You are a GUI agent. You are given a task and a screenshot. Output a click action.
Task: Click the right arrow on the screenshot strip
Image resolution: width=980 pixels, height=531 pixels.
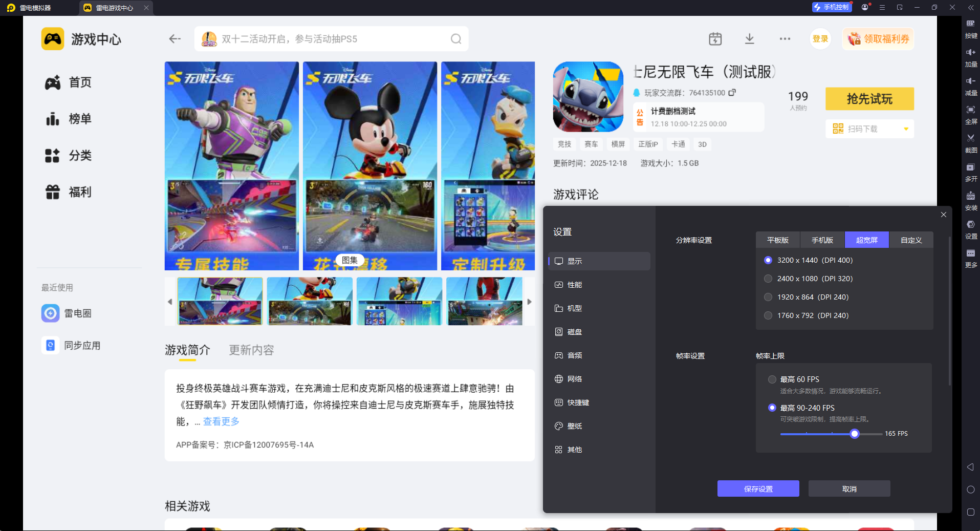530,301
